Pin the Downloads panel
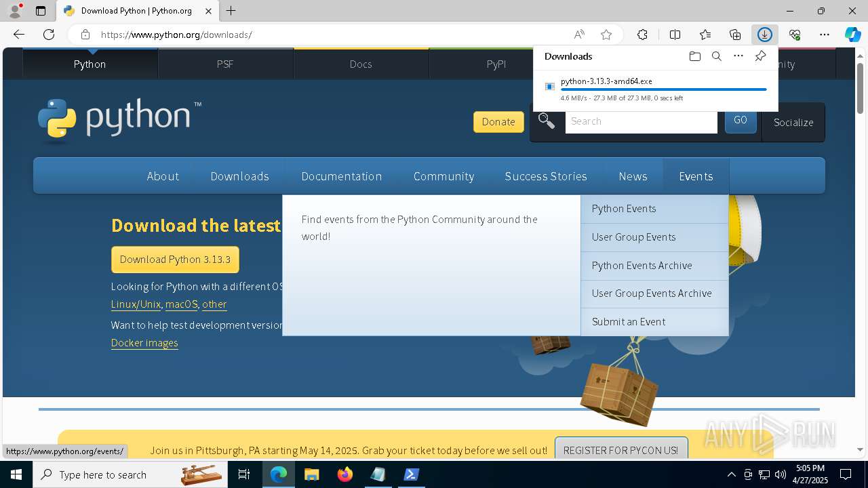 click(x=760, y=56)
